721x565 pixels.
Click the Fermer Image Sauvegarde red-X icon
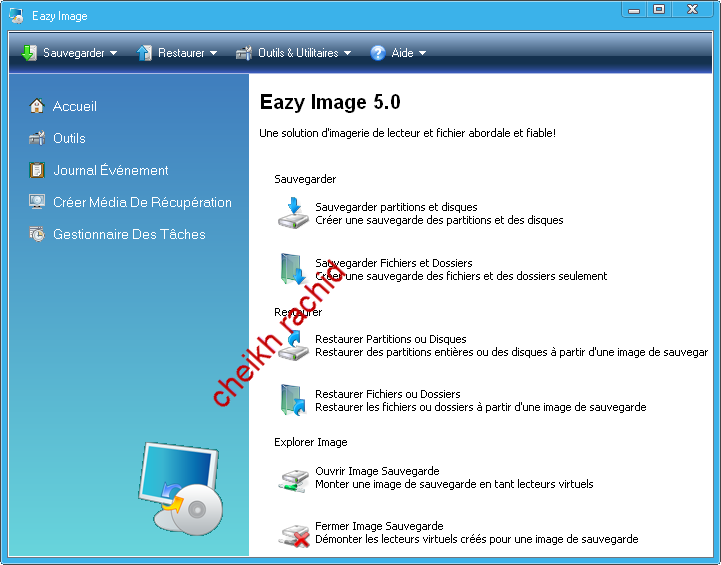293,536
